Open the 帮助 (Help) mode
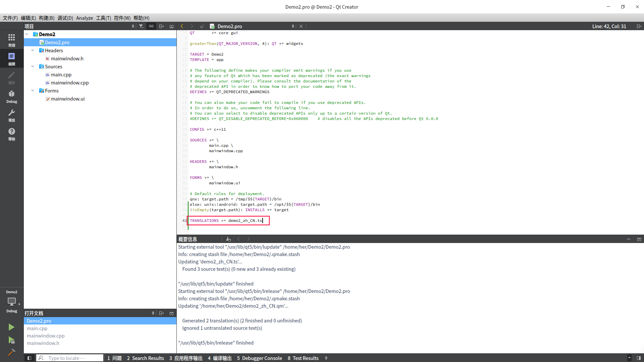Image resolution: width=644 pixels, height=362 pixels. [x=12, y=134]
